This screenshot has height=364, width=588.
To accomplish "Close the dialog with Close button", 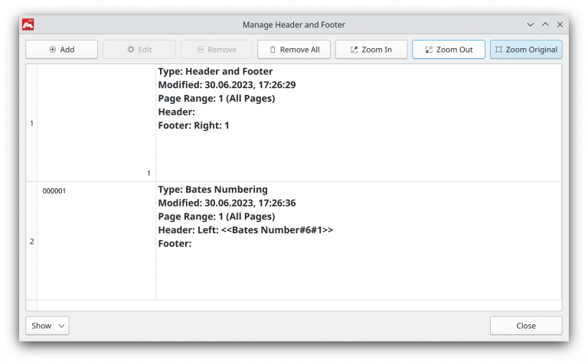I will coord(526,326).
